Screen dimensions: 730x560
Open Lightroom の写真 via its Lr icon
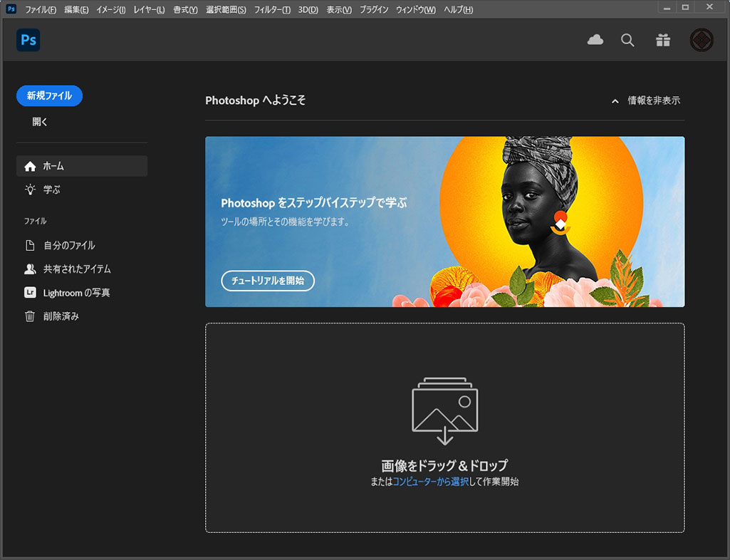pyautogui.click(x=30, y=292)
